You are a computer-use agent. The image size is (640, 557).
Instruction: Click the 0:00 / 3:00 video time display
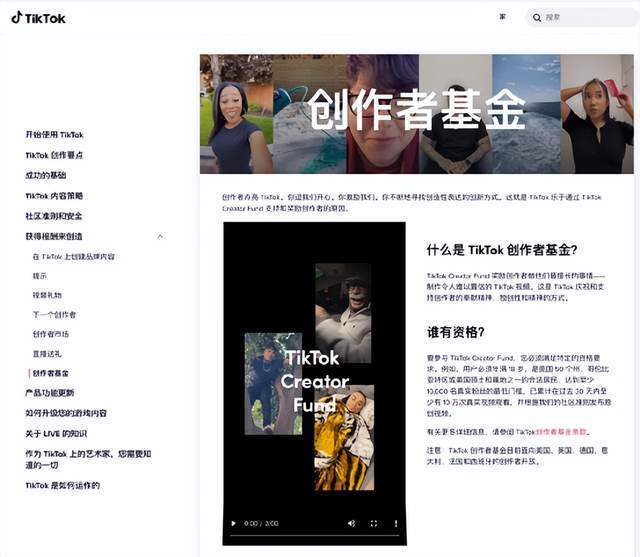(x=261, y=524)
